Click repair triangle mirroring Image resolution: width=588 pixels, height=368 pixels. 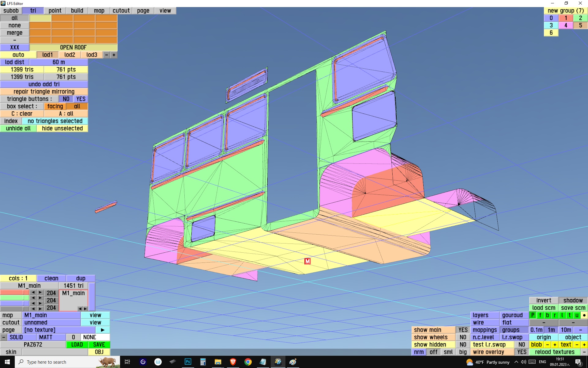(44, 92)
